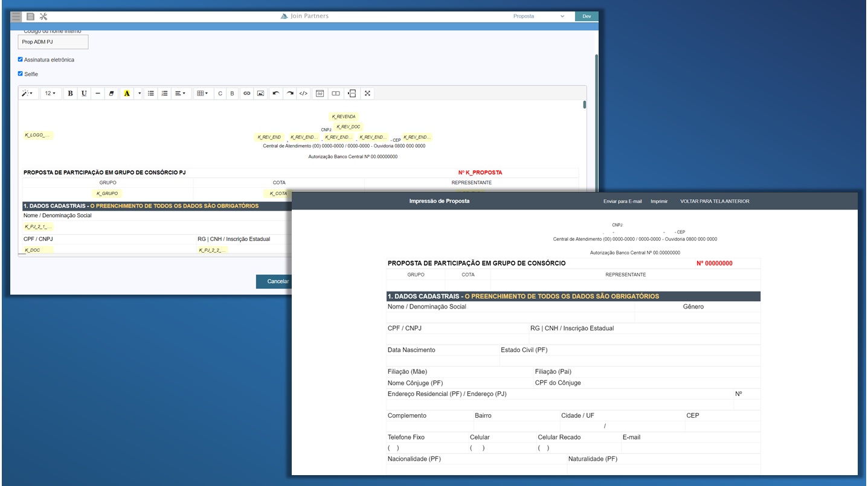Toggle the Selfie checkbox
This screenshot has width=868, height=486.
coord(21,74)
